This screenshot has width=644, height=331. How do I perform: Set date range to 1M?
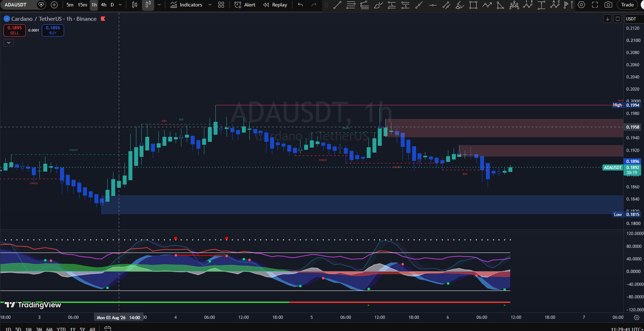pyautogui.click(x=29, y=329)
